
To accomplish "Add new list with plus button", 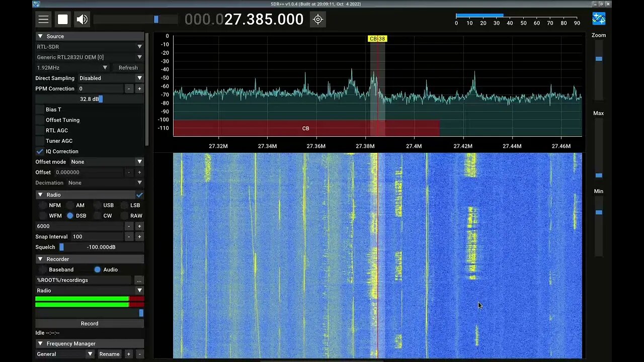I will click(x=129, y=354).
